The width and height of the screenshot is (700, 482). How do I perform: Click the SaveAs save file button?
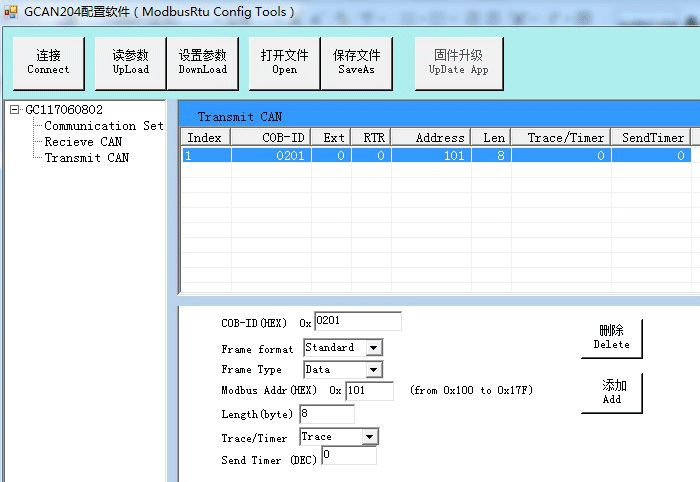click(357, 63)
